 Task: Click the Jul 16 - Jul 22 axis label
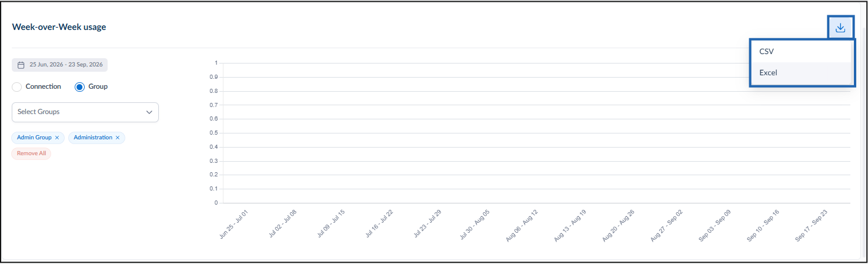pos(379,223)
